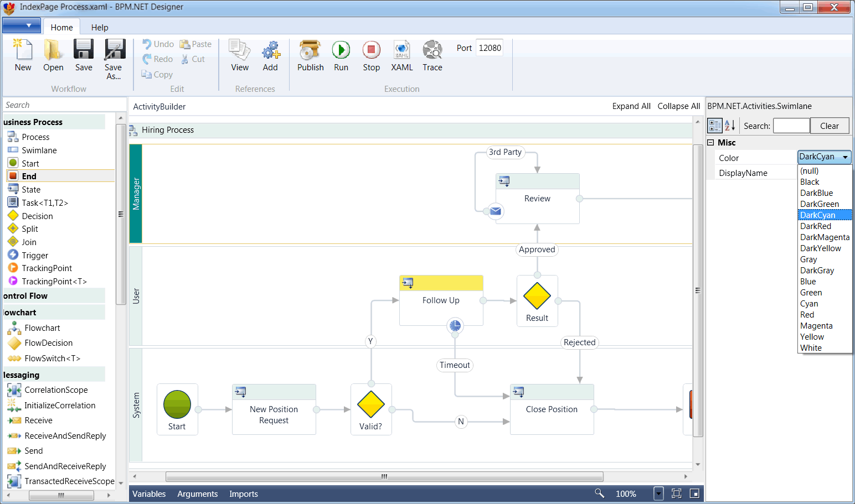This screenshot has width=855, height=504.
Task: Select the Valid? decision node
Action: pos(371,409)
